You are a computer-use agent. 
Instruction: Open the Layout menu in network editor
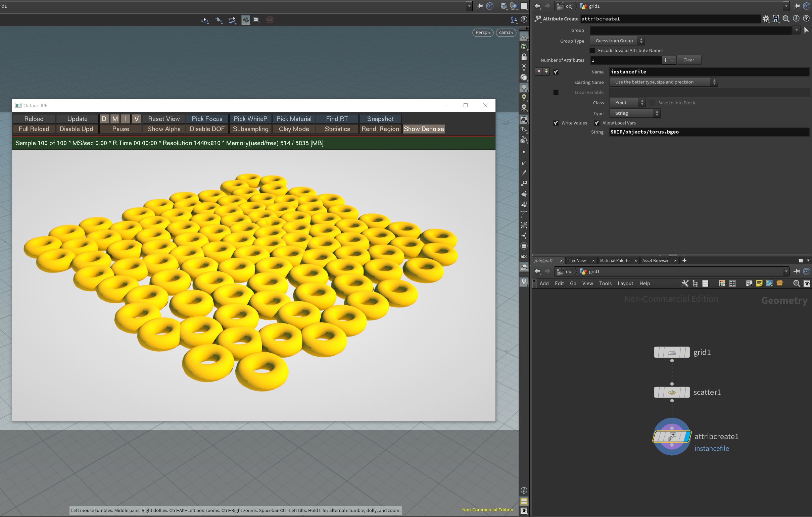[625, 283]
